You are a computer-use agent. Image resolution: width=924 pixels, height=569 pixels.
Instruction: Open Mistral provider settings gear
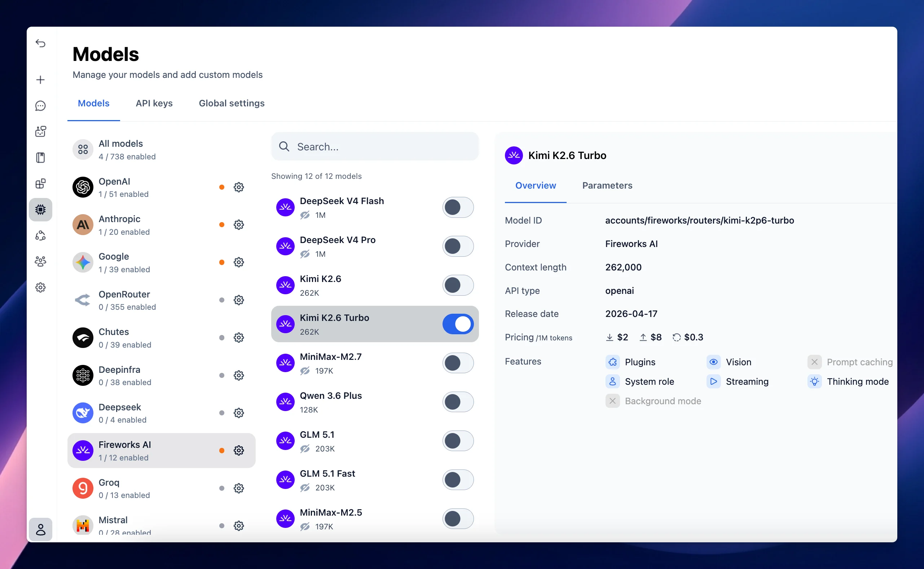click(239, 526)
